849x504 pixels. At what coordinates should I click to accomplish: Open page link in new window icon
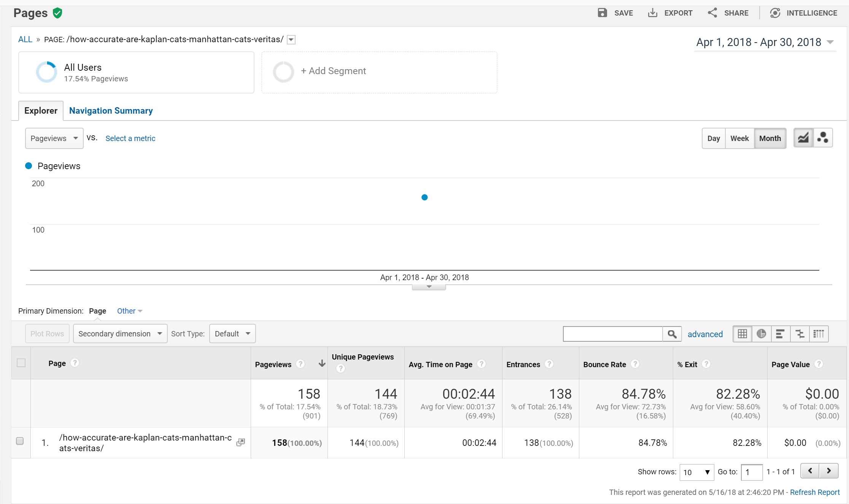click(x=240, y=442)
